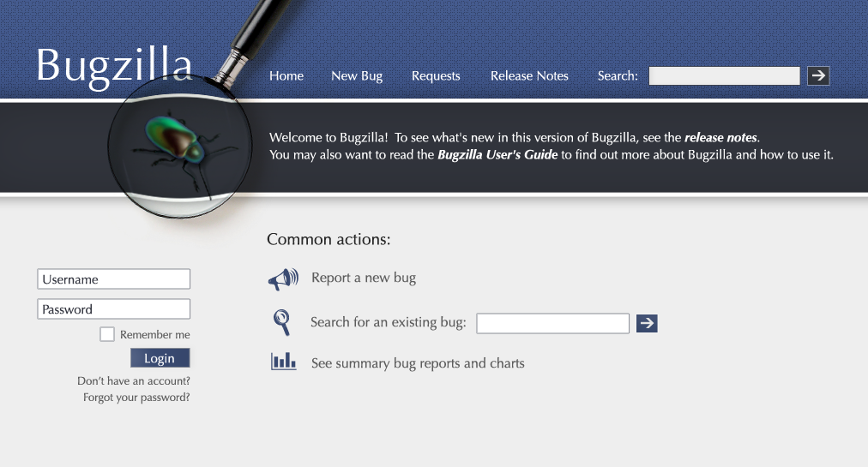This screenshot has width=868, height=467.
Task: Open the Home menu item
Action: click(286, 75)
